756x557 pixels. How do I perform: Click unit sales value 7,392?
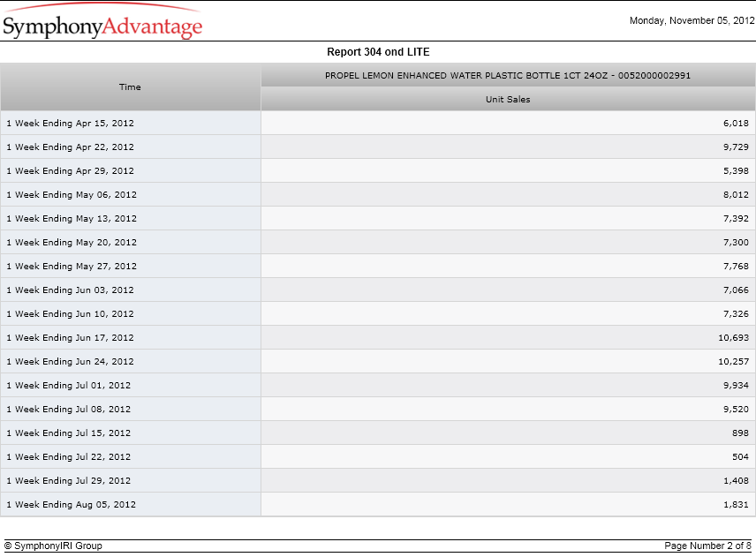coord(736,219)
